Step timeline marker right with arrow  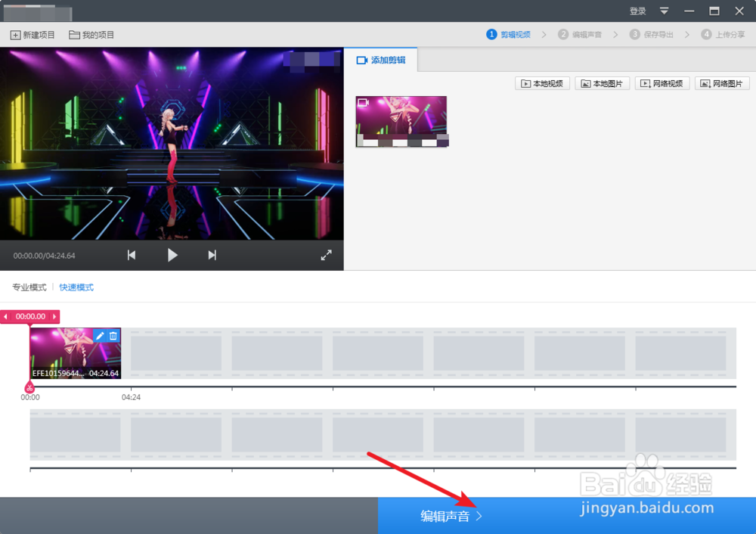pos(54,316)
